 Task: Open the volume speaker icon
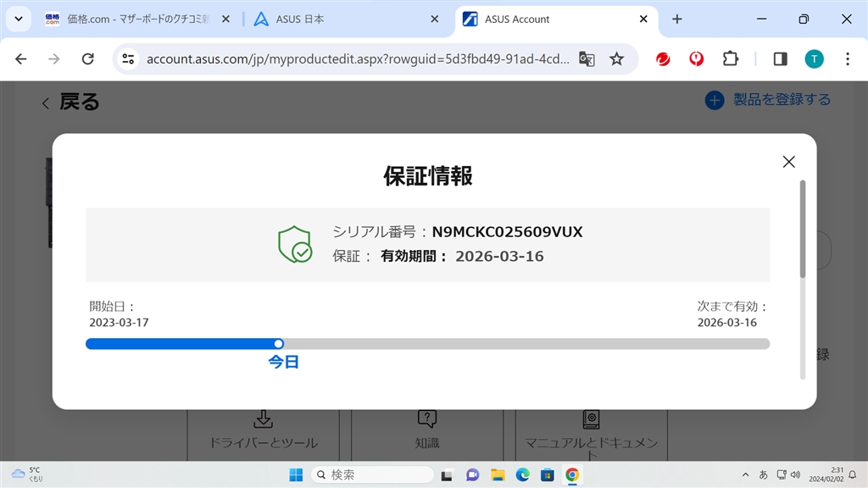click(795, 474)
